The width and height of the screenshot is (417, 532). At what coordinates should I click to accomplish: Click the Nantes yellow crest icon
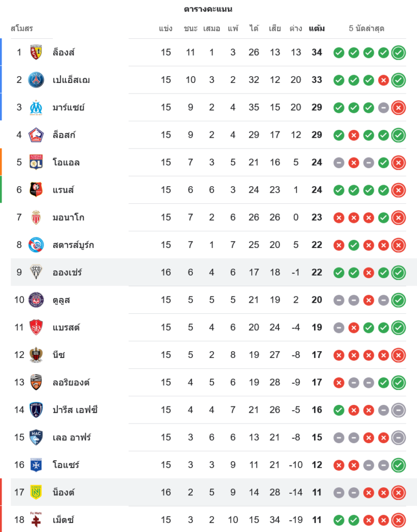[x=36, y=492]
